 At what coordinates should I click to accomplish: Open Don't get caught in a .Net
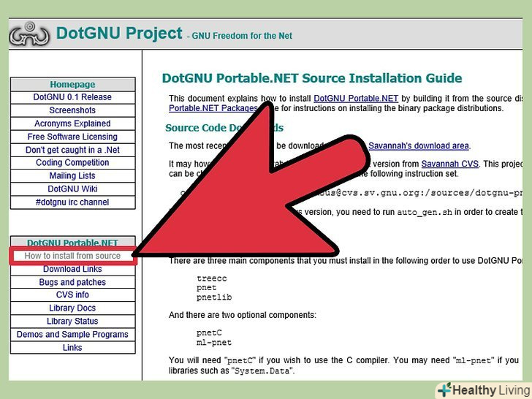click(72, 150)
